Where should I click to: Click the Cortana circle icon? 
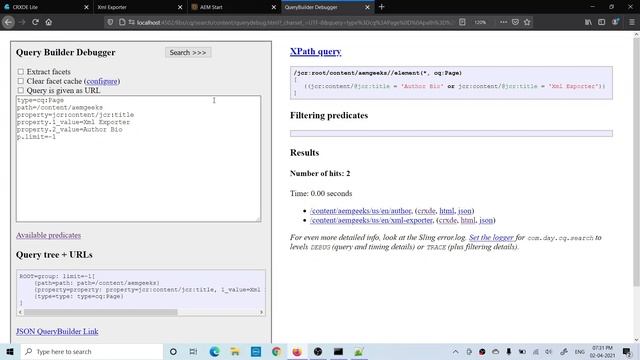point(173,351)
